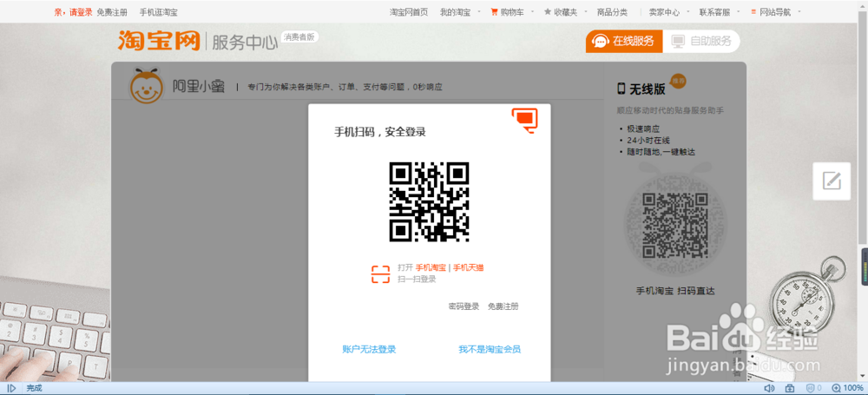Screen dimensions: 868x395
Task: Click 免费注册 in the top bar
Action: tap(112, 12)
